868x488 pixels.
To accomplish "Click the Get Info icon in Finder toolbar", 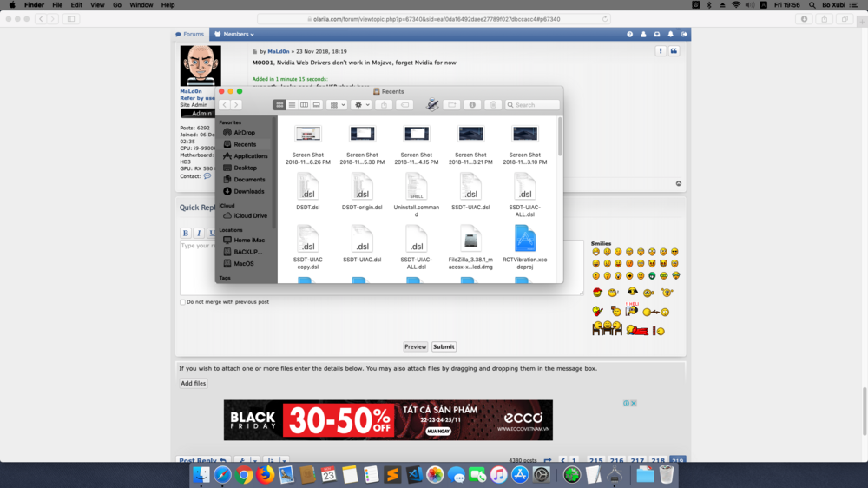I will pyautogui.click(x=472, y=105).
